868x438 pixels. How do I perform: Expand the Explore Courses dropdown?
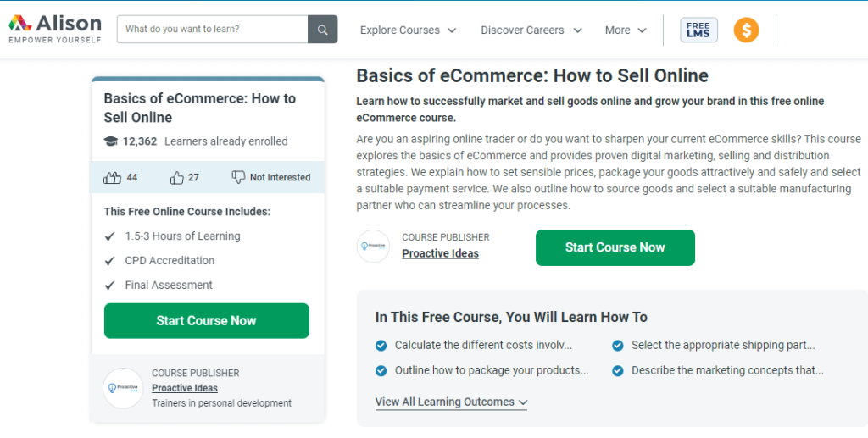pyautogui.click(x=408, y=30)
